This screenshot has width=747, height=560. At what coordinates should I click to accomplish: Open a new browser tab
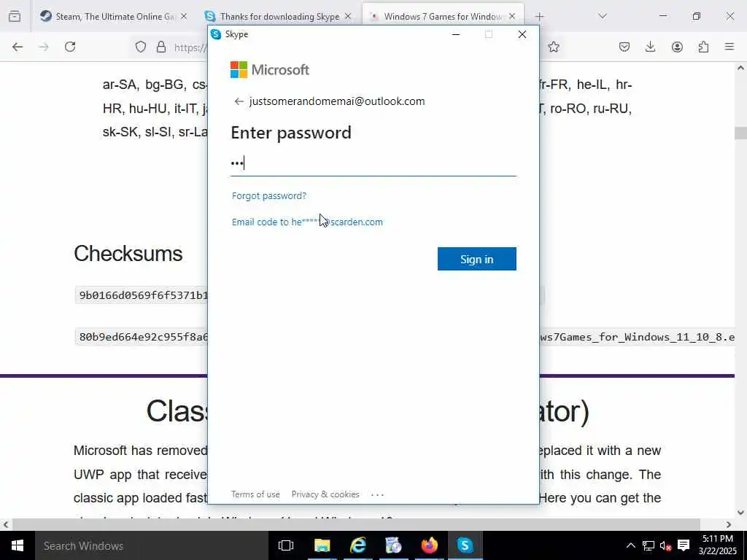(539, 16)
